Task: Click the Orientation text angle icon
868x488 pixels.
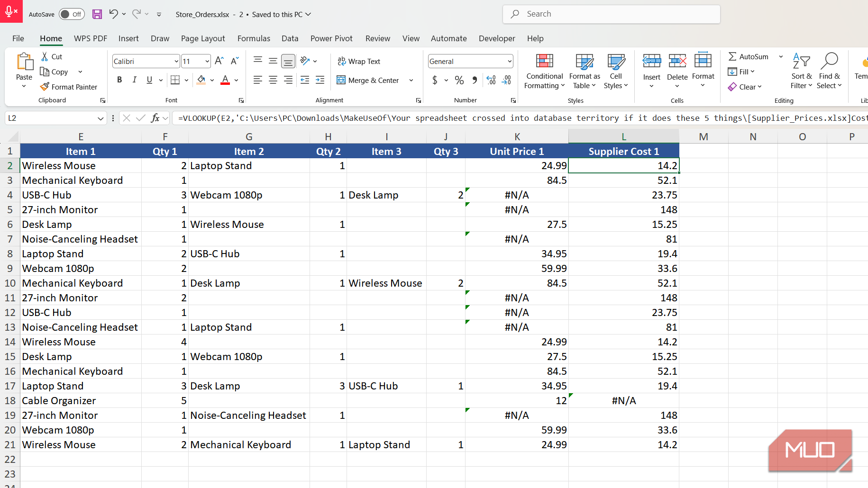Action: [305, 61]
